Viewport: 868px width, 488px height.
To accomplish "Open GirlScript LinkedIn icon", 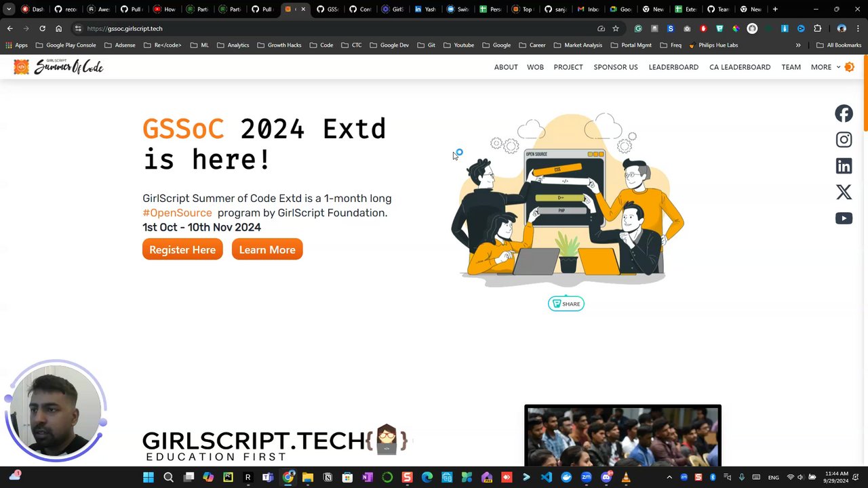I will 844,166.
